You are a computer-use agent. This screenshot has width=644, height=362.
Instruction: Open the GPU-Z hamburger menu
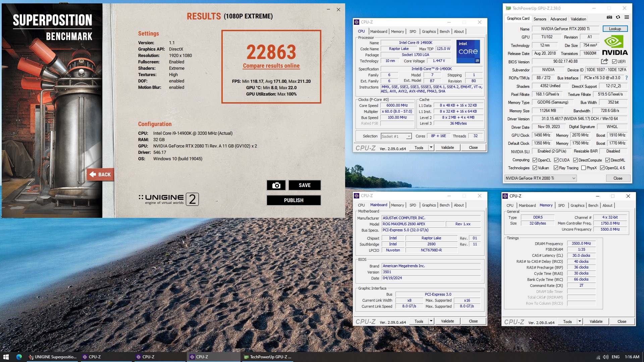(x=627, y=17)
